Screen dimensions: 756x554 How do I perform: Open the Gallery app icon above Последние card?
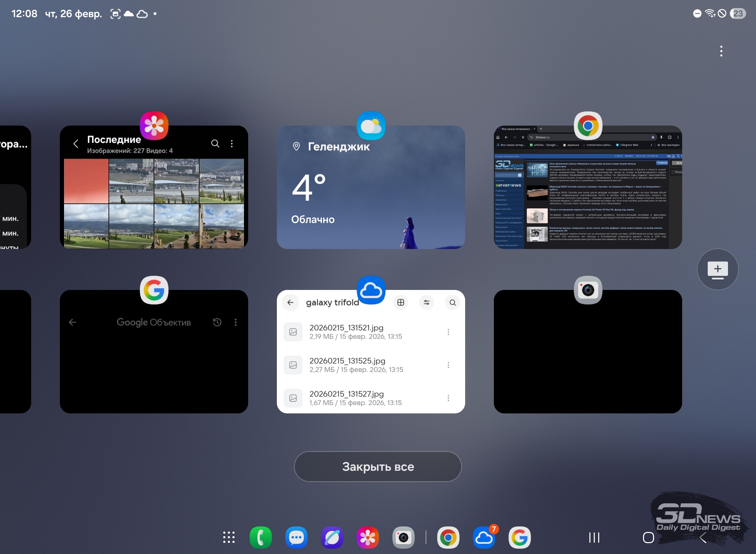point(154,126)
